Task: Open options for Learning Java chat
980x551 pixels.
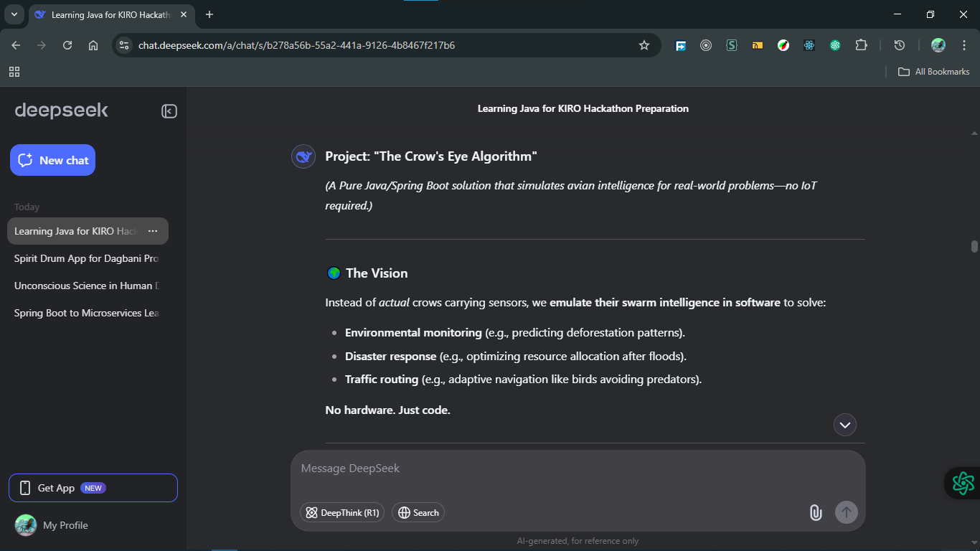Action: (x=152, y=231)
